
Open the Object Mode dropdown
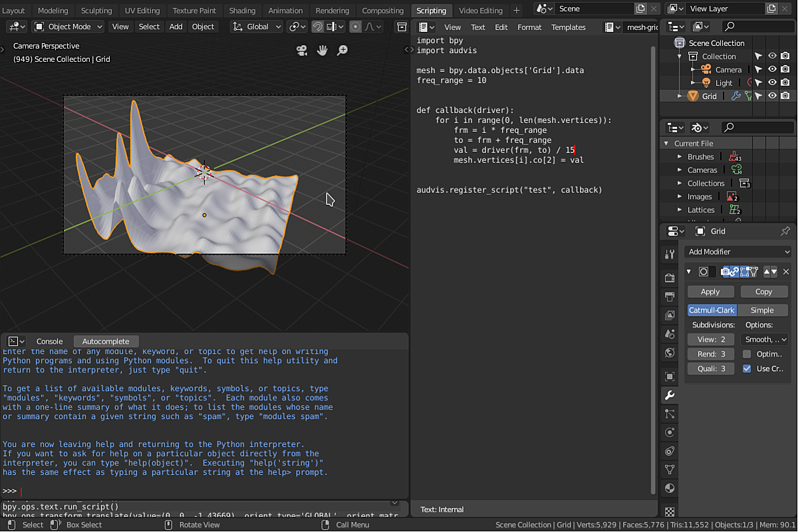coord(67,26)
